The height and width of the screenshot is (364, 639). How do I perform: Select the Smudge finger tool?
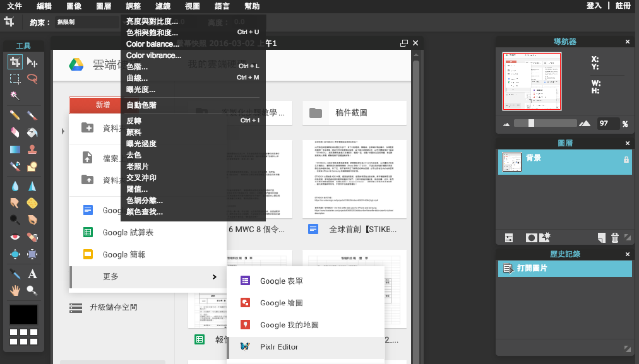pos(15,203)
